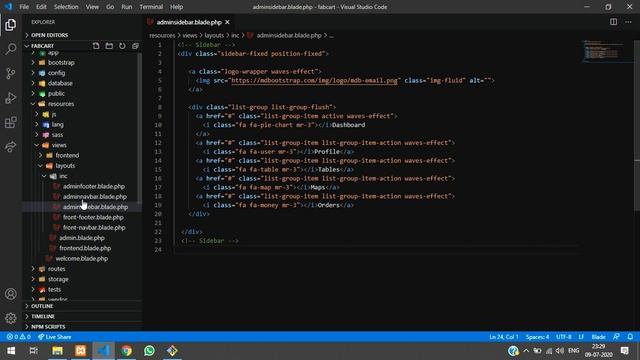Change language mode via Blade status item
This screenshot has width=640, height=360.
[598, 337]
